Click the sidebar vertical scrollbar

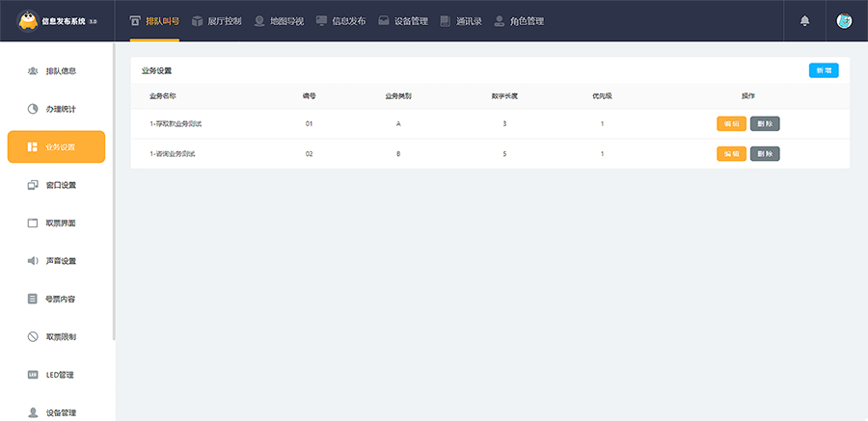pos(114,191)
